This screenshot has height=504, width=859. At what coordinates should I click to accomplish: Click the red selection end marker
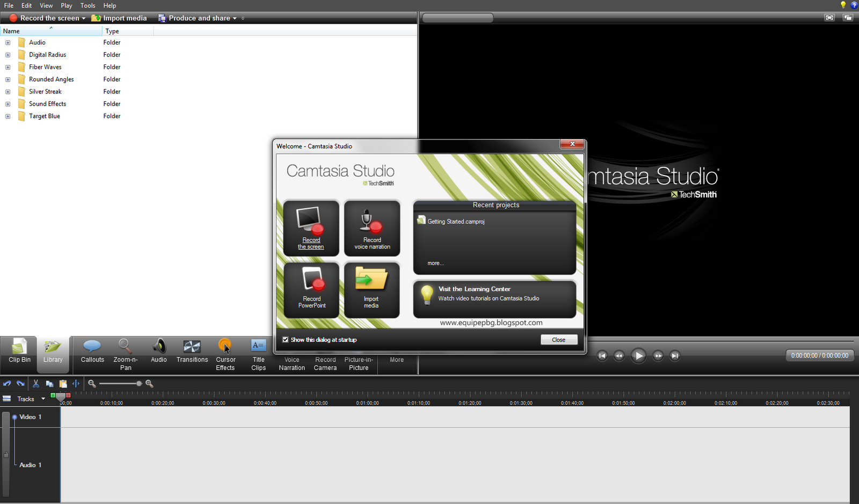pos(68,395)
